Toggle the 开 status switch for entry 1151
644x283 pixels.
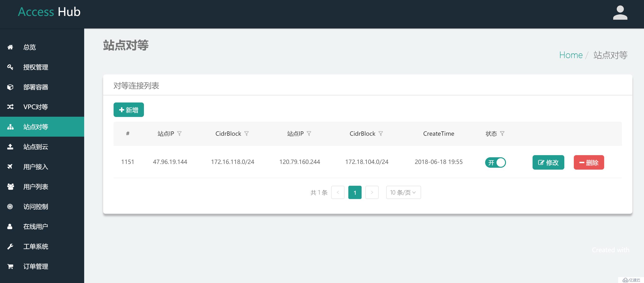click(x=496, y=162)
